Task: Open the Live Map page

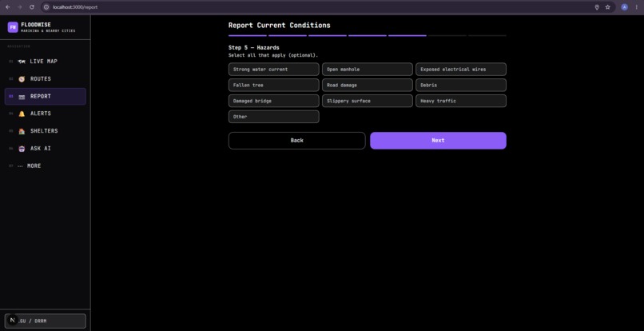Action: (x=46, y=62)
